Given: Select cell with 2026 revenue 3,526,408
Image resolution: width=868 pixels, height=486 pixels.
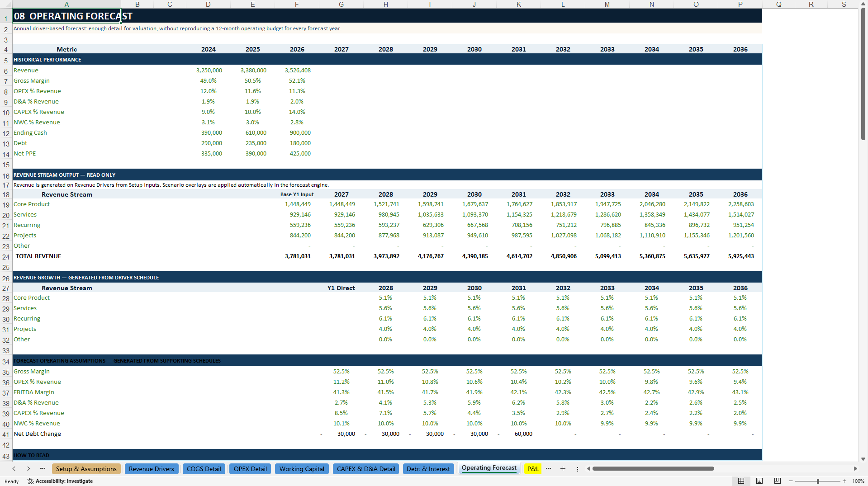Looking at the screenshot, I should [297, 71].
